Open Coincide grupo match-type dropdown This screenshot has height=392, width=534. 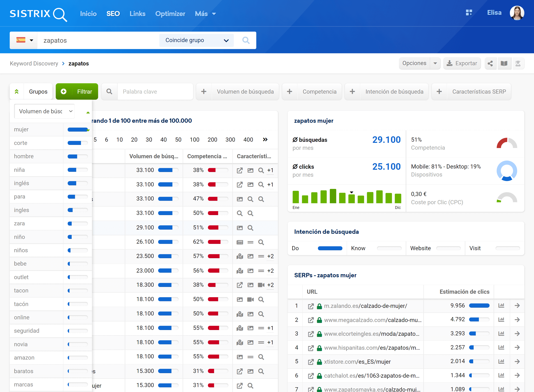point(197,40)
